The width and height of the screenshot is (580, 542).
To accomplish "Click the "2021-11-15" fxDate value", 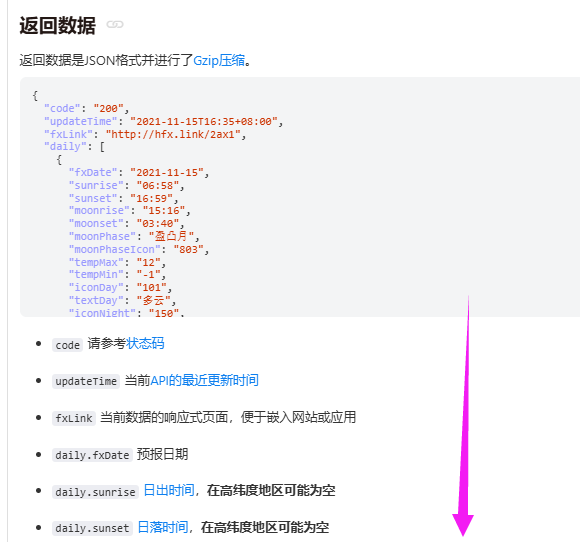I will click(x=167, y=172).
